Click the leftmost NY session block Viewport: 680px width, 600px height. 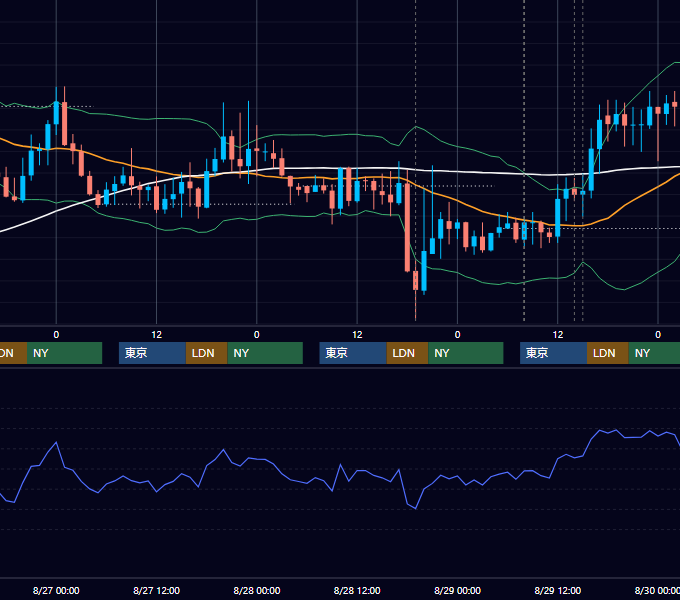[x=64, y=353]
